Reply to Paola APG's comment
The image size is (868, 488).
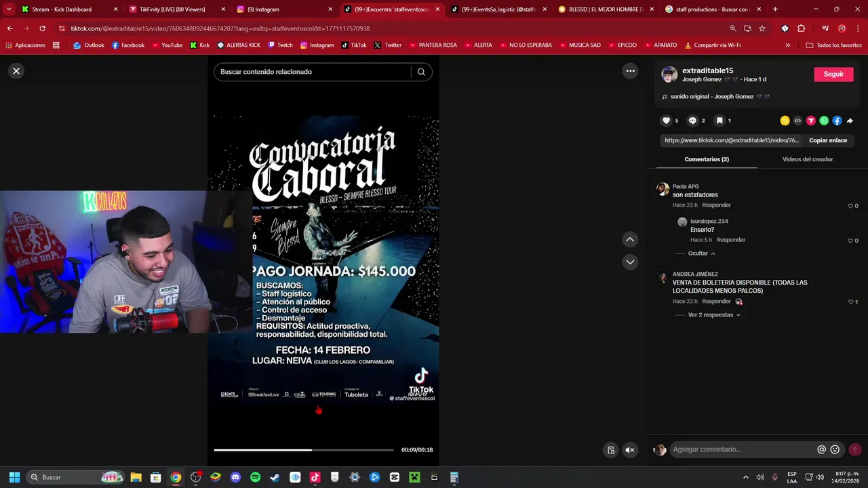[716, 205]
